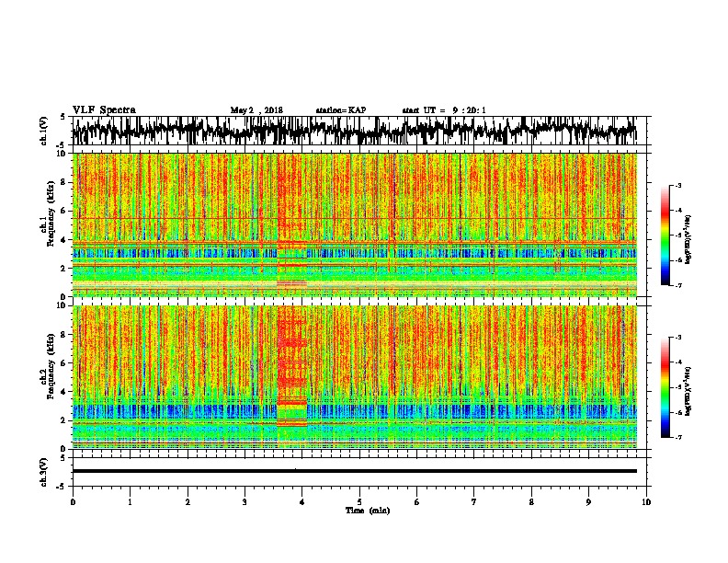The height and width of the screenshot is (563, 728).
Task: Click the "6" tick label on the Time axis
Action: (x=417, y=502)
